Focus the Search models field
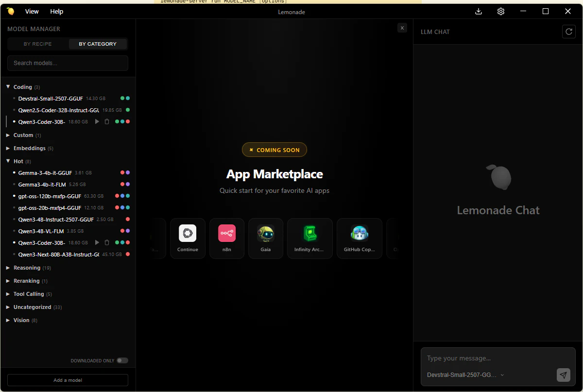Viewport: 583px width, 392px height. pos(68,63)
